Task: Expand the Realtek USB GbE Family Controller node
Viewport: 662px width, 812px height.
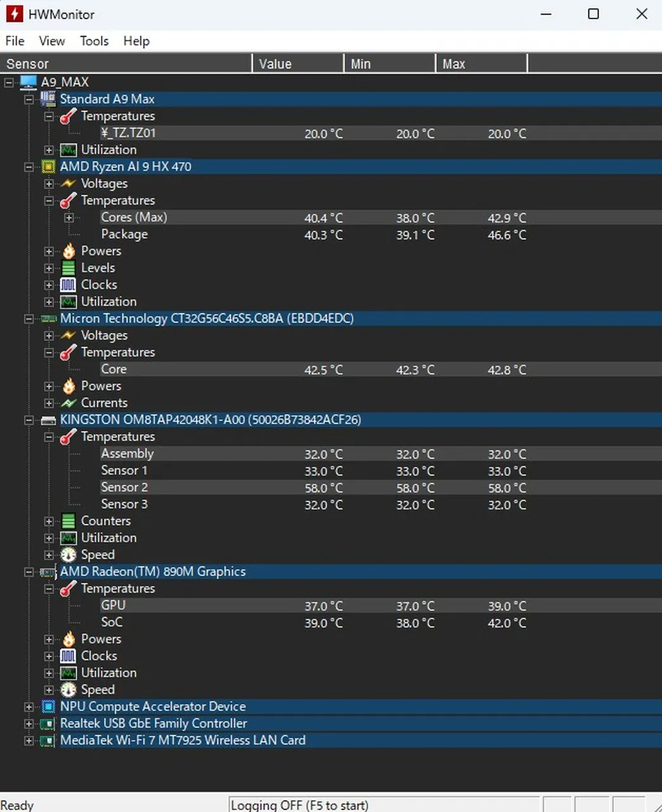Action: [29, 724]
